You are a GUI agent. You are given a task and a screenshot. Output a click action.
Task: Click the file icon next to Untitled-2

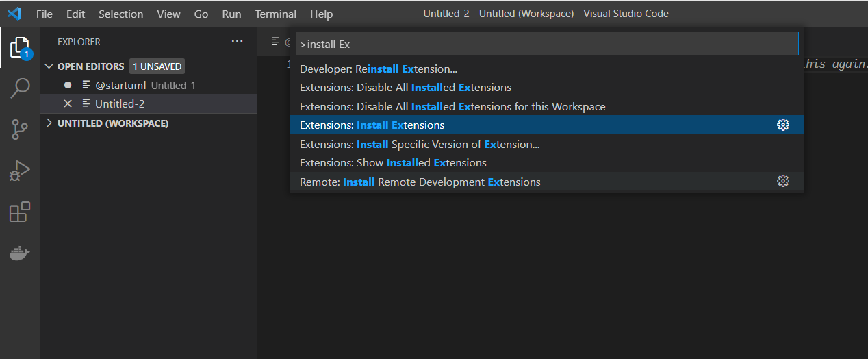(x=86, y=104)
